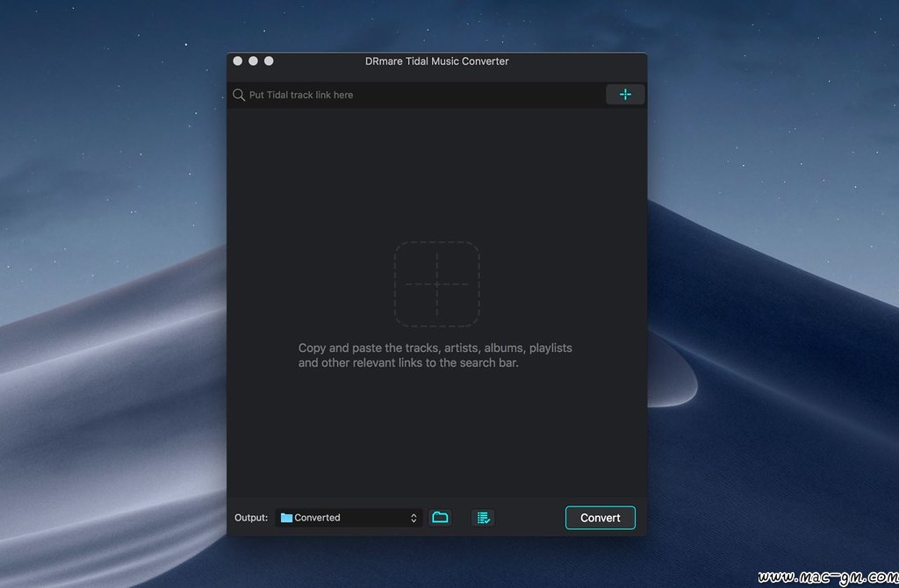Minimize the DRmare converter window
The image size is (899, 588).
(253, 61)
